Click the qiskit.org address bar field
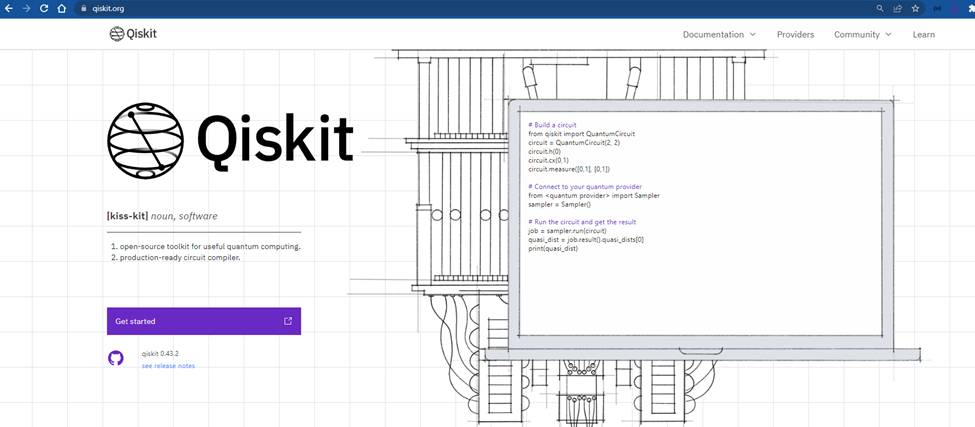 point(400,8)
